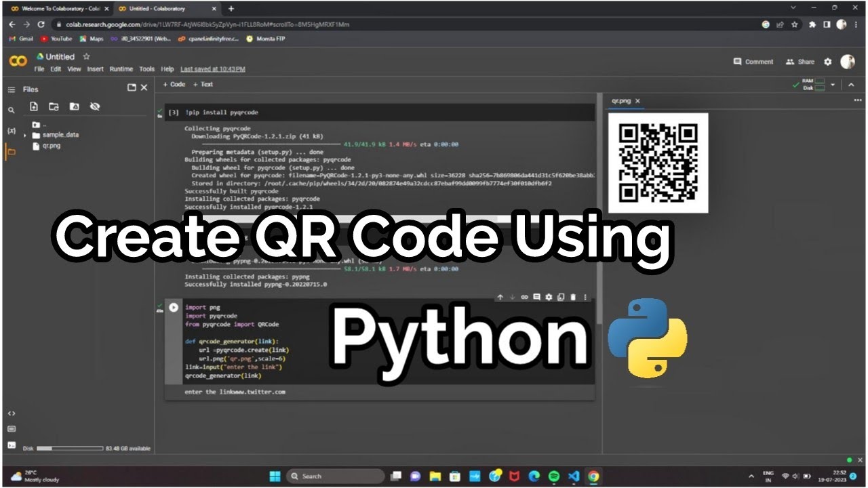Add a comment on the cell icon
Image resolution: width=868 pixels, height=488 pixels.
536,297
